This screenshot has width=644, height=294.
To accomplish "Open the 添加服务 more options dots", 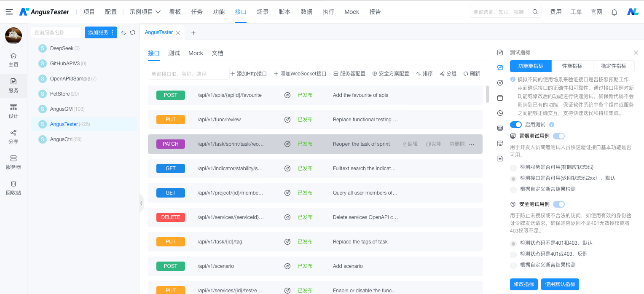I will (x=113, y=32).
